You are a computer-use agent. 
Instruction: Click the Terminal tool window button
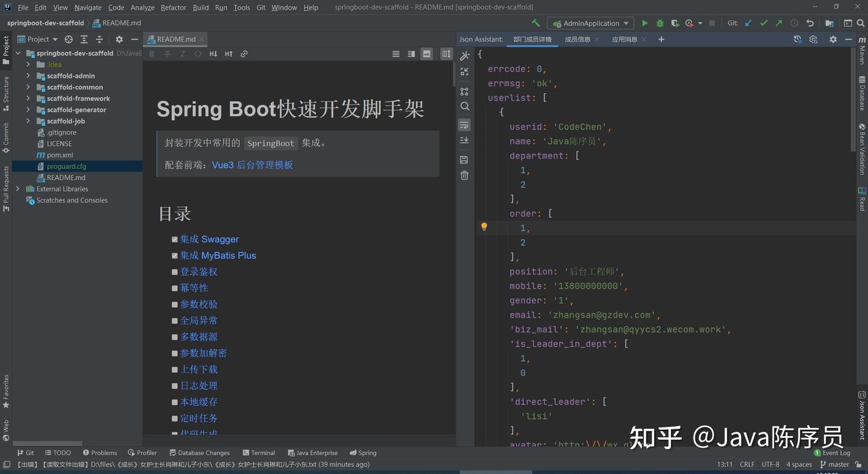tap(259, 452)
